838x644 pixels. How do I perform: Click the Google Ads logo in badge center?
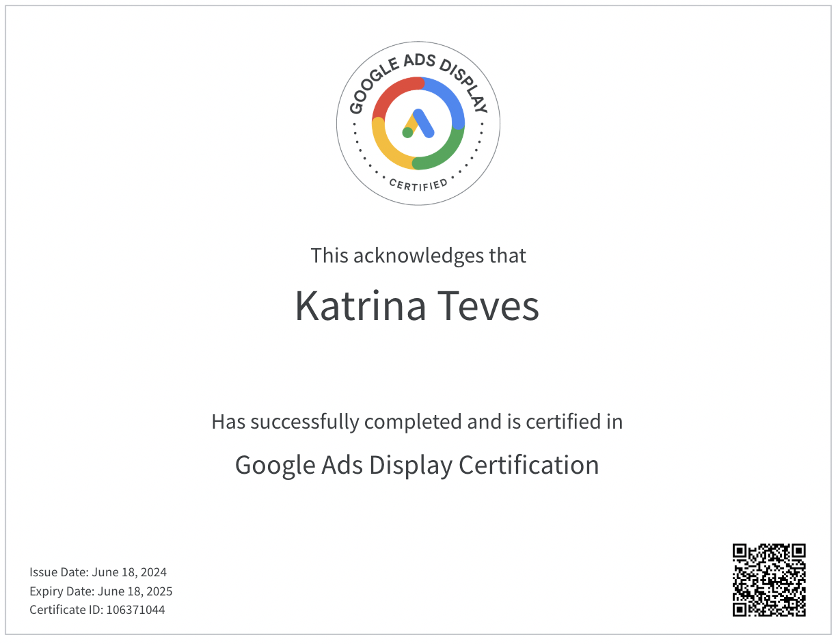pyautogui.click(x=418, y=124)
